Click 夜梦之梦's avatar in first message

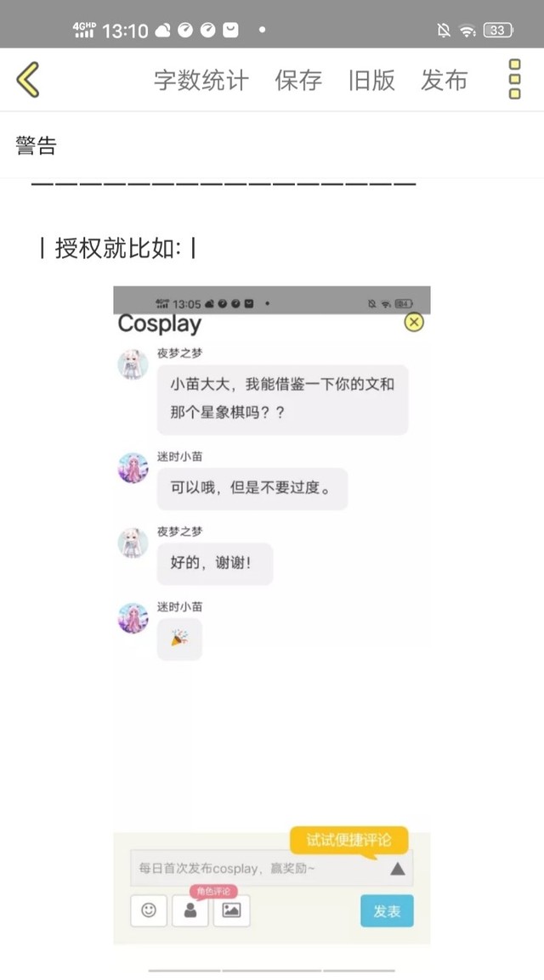[133, 363]
